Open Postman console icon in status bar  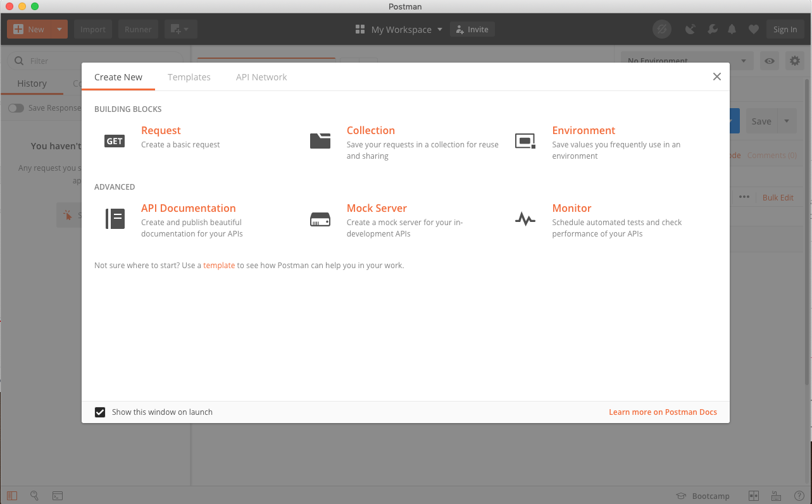[x=57, y=496]
